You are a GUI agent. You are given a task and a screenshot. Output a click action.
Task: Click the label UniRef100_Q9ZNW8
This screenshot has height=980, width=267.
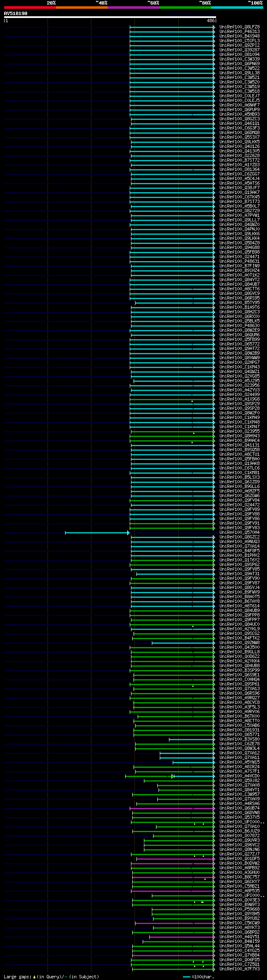(x=239, y=643)
